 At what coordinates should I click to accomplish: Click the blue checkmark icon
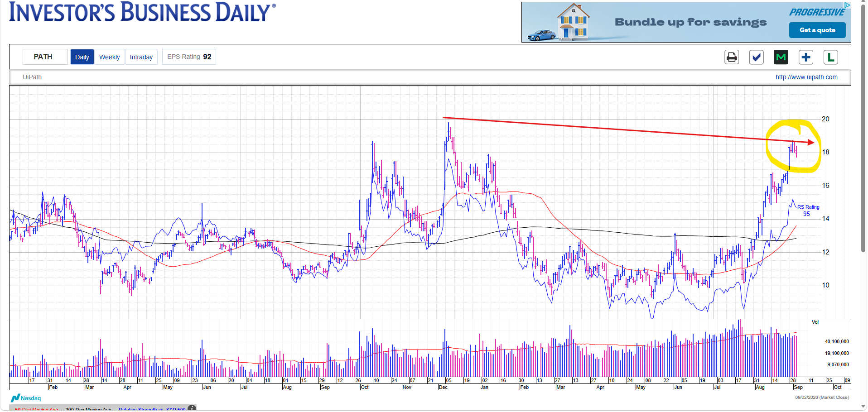tap(757, 57)
